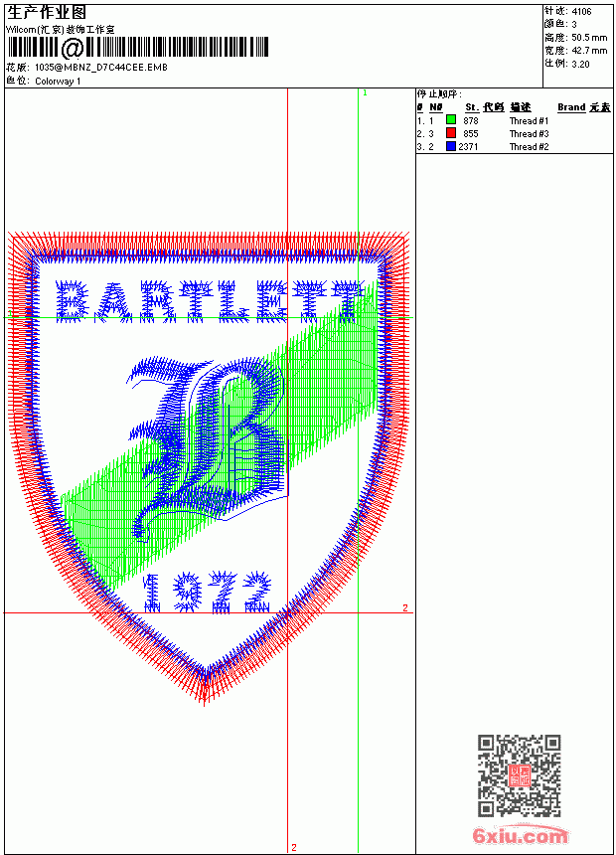Click the "Colorway 1" value

pyautogui.click(x=58, y=82)
